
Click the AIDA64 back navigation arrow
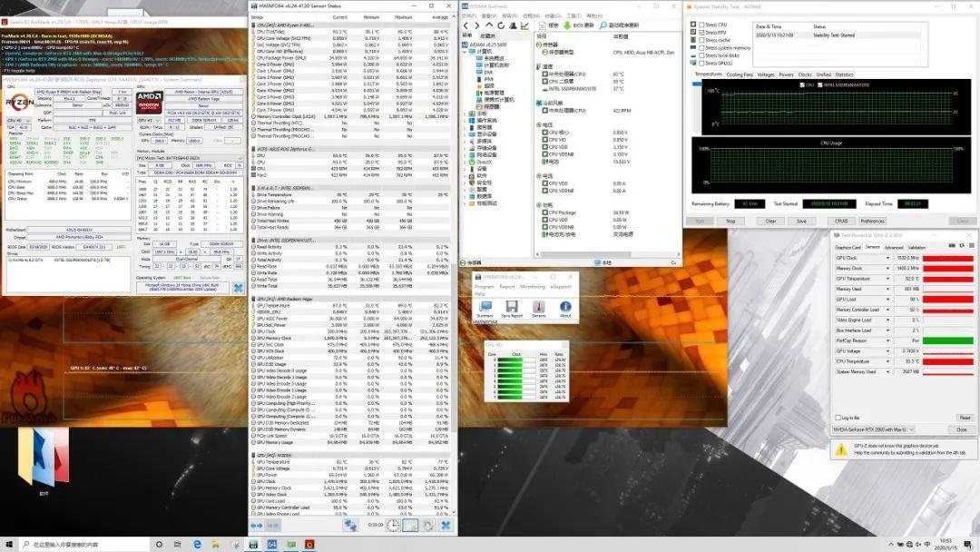point(465,25)
